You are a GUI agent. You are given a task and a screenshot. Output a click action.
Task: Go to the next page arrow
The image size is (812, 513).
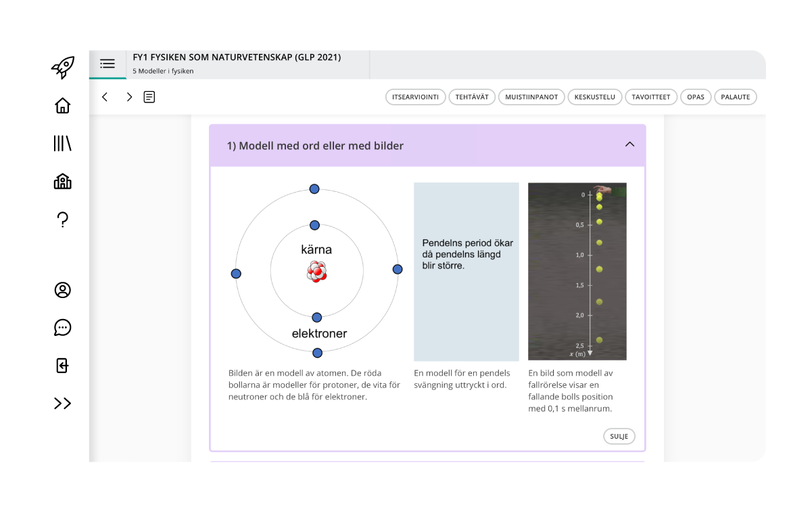pyautogui.click(x=128, y=97)
